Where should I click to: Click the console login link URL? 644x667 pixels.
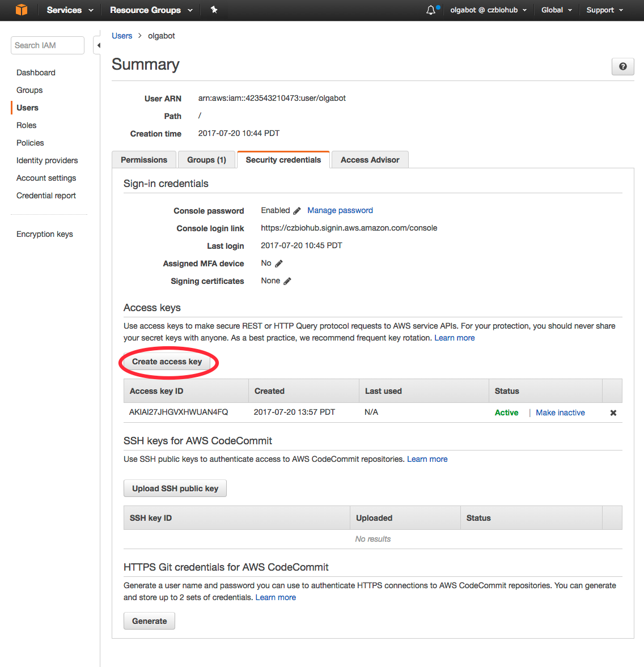coord(349,228)
